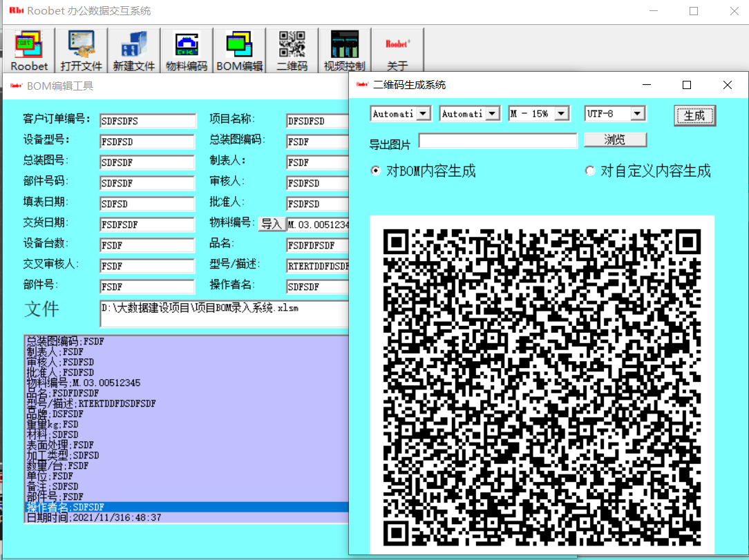This screenshot has width=749, height=560.
Task: Select 对自定义内容生成 radio button
Action: coord(590,171)
